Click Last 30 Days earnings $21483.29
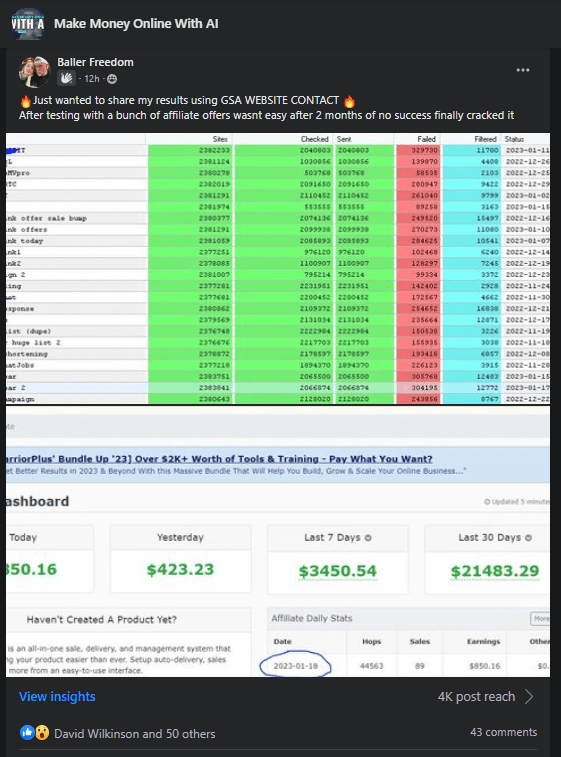The width and height of the screenshot is (561, 757). [x=495, y=571]
